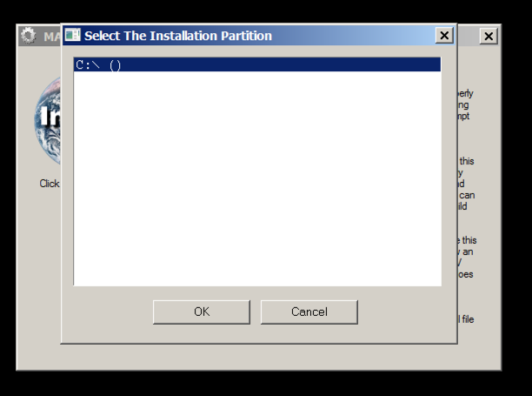
Task: Click the "an" text fragment at right edge
Action: [467, 252]
